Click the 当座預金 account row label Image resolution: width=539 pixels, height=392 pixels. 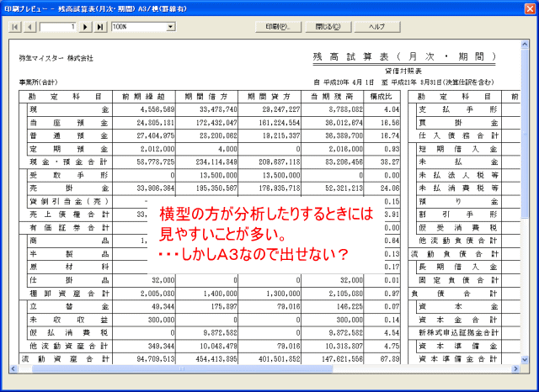[x=69, y=123]
